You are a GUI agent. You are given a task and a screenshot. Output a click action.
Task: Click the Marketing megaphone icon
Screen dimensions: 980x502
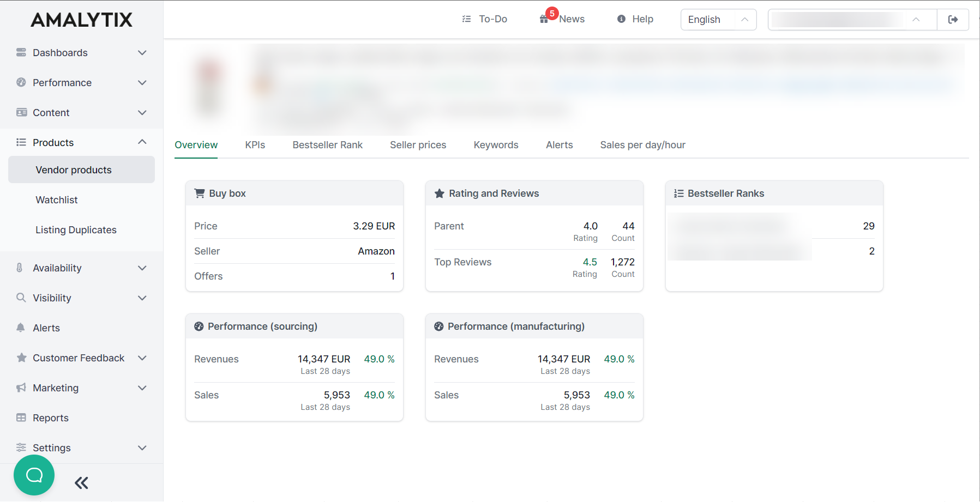pos(21,388)
